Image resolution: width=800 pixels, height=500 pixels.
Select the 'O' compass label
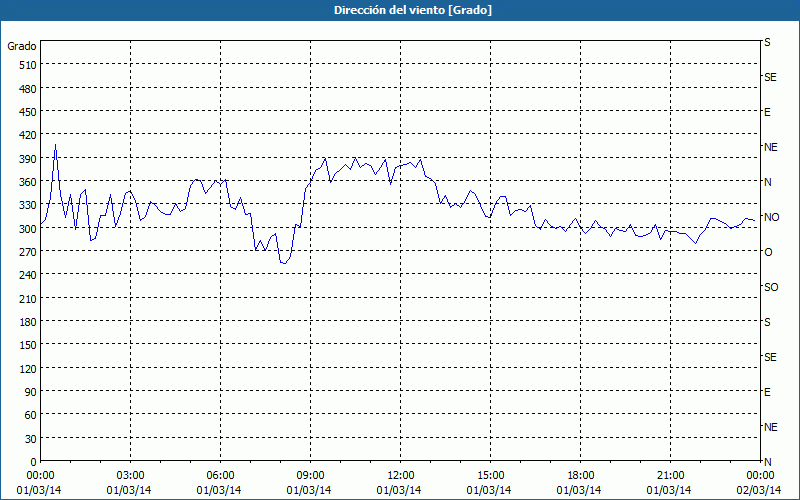point(768,252)
